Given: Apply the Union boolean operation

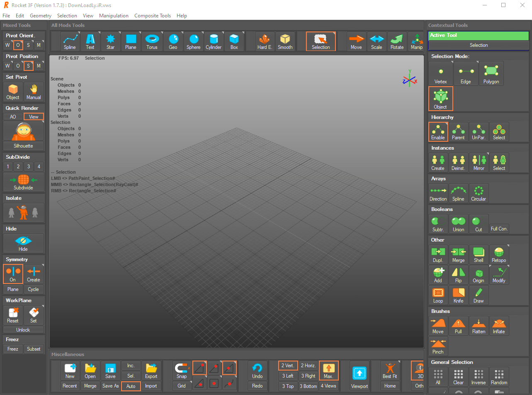Looking at the screenshot, I should 458,224.
